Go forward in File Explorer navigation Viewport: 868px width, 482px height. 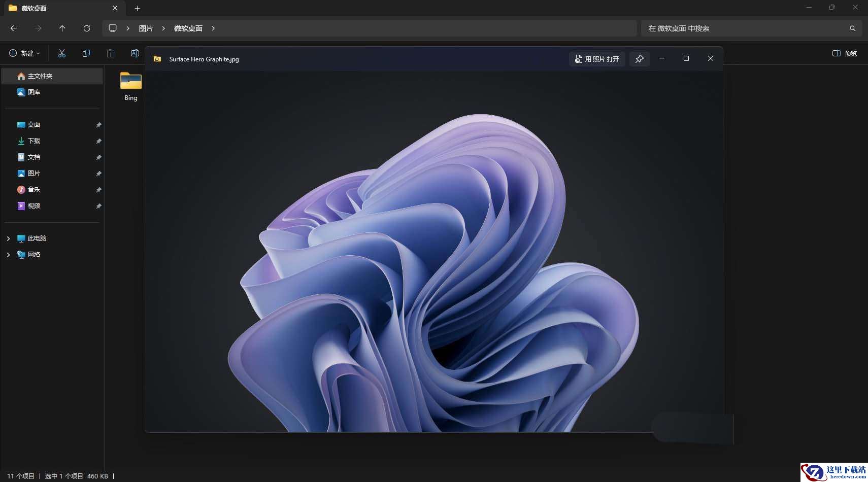coord(38,28)
